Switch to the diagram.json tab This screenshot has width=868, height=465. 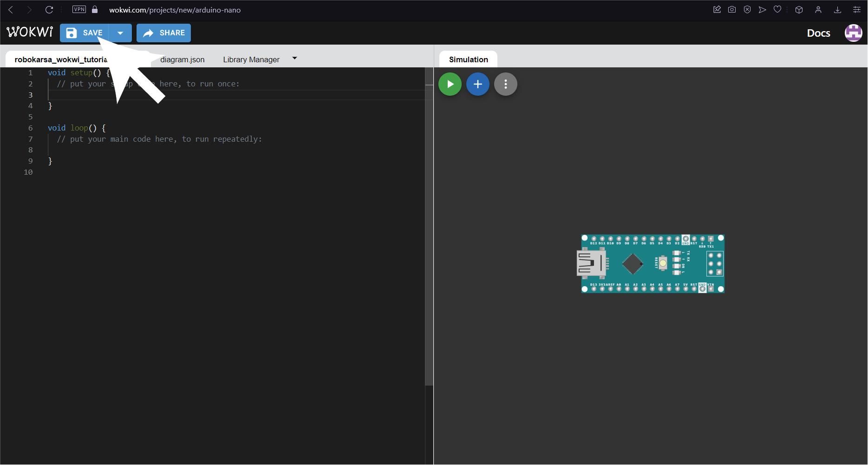pyautogui.click(x=182, y=59)
